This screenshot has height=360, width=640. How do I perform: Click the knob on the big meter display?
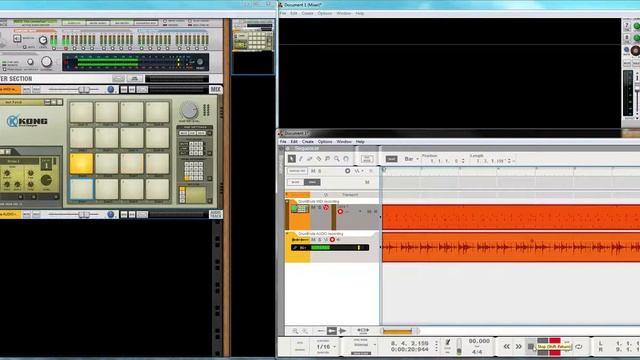click(x=200, y=62)
